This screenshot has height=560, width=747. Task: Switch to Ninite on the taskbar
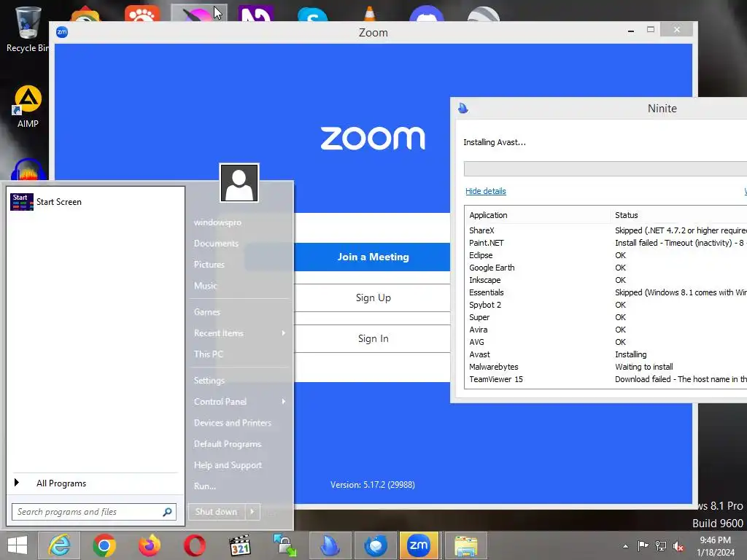click(x=330, y=545)
